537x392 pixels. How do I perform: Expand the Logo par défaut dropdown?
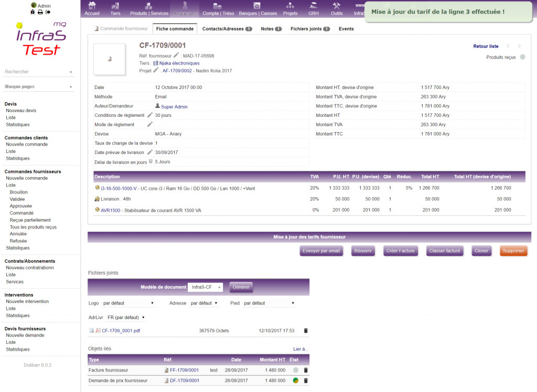[128, 303]
